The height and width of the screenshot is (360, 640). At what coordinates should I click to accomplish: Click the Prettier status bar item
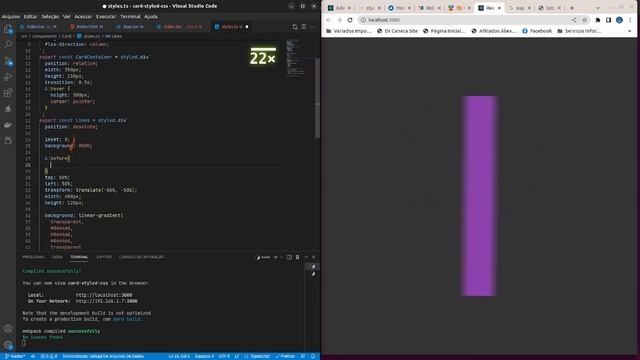[x=285, y=356]
